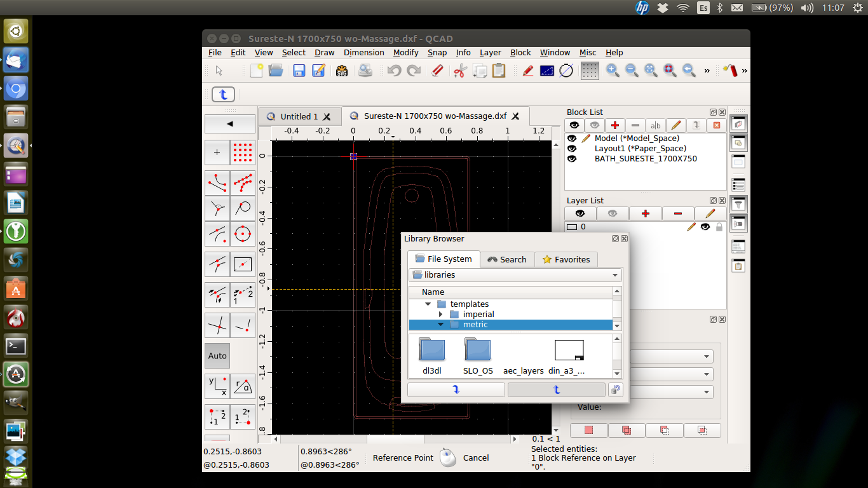Click the color swatch of layer 0
Viewport: 868px width, 488px height.
(571, 227)
